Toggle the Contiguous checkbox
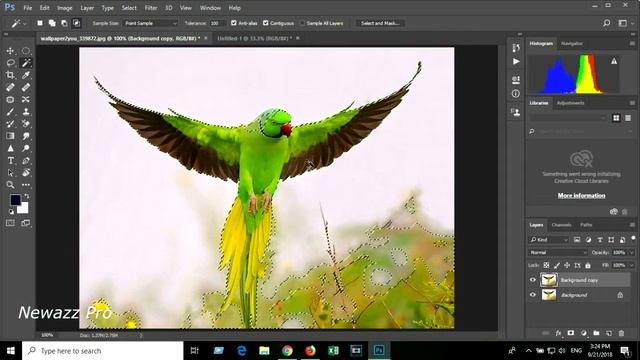Viewport: 640px width, 360px height. pos(266,23)
